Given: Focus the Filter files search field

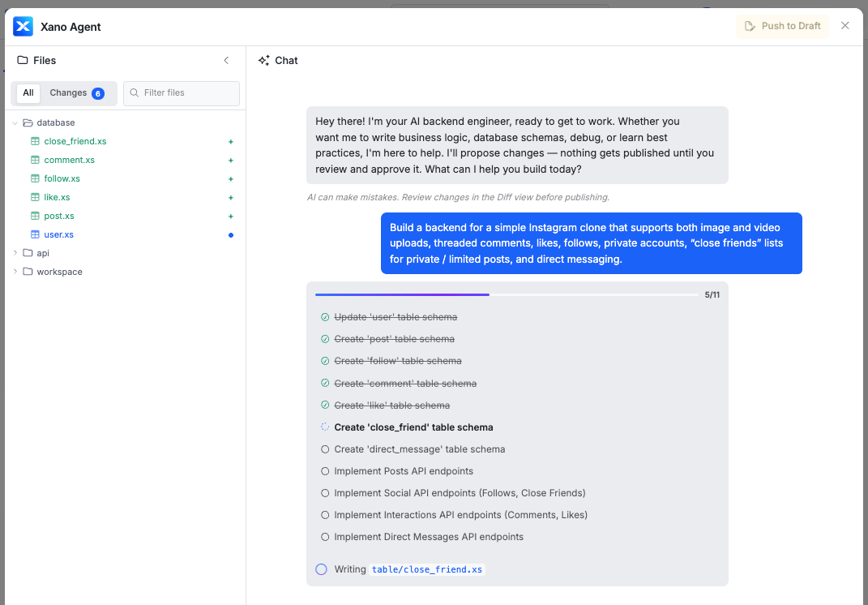Looking at the screenshot, I should tap(182, 93).
